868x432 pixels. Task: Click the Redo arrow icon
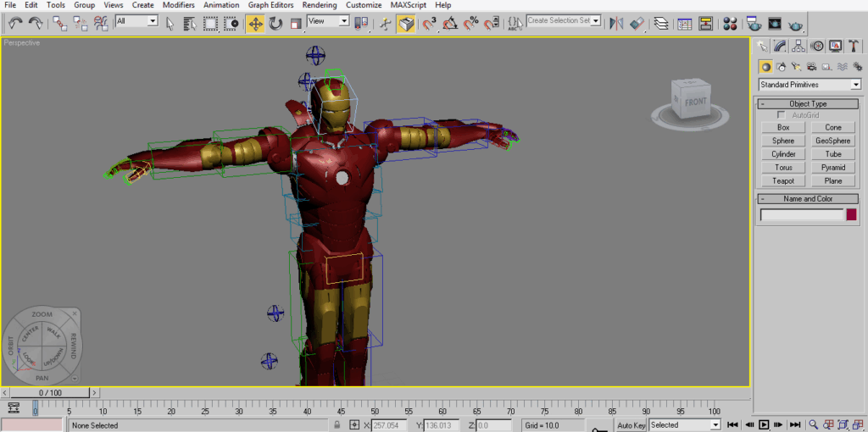(36, 23)
